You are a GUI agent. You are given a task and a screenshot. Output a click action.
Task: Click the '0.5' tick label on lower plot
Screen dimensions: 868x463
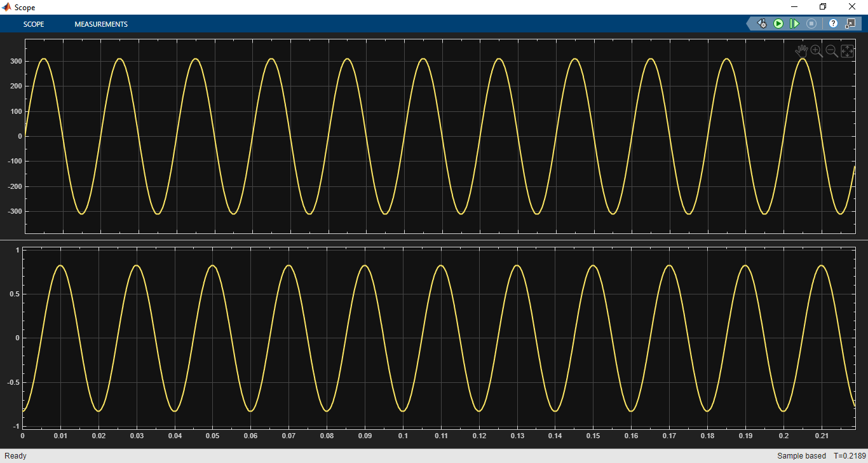click(14, 294)
